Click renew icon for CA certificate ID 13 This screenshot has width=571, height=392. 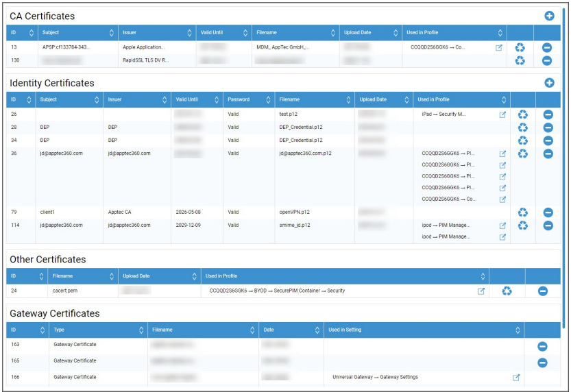pos(520,47)
